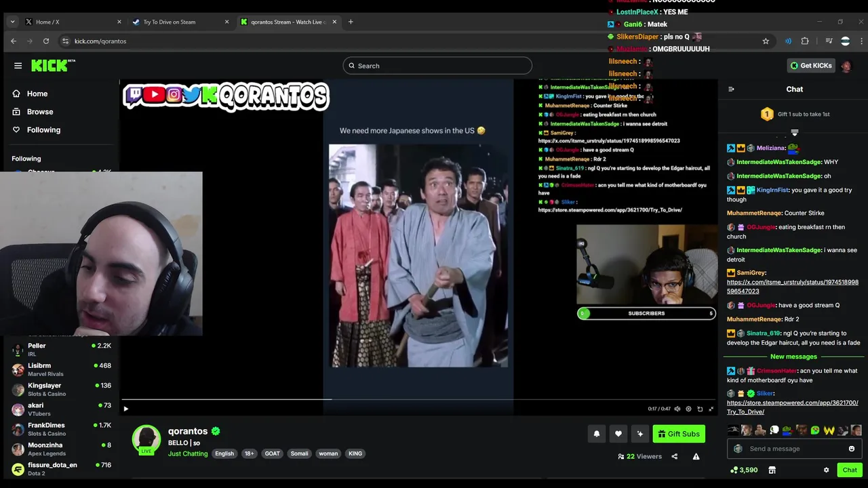The height and width of the screenshot is (488, 868).
Task: Toggle theater mode in player
Action: point(700,409)
